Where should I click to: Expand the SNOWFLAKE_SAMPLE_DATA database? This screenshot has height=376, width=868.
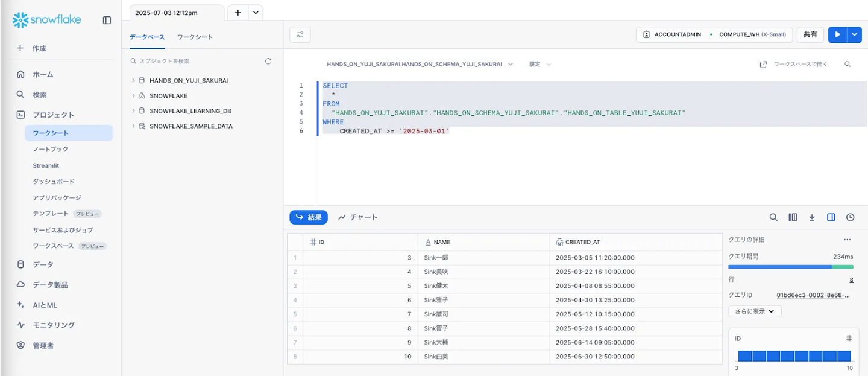click(x=133, y=126)
